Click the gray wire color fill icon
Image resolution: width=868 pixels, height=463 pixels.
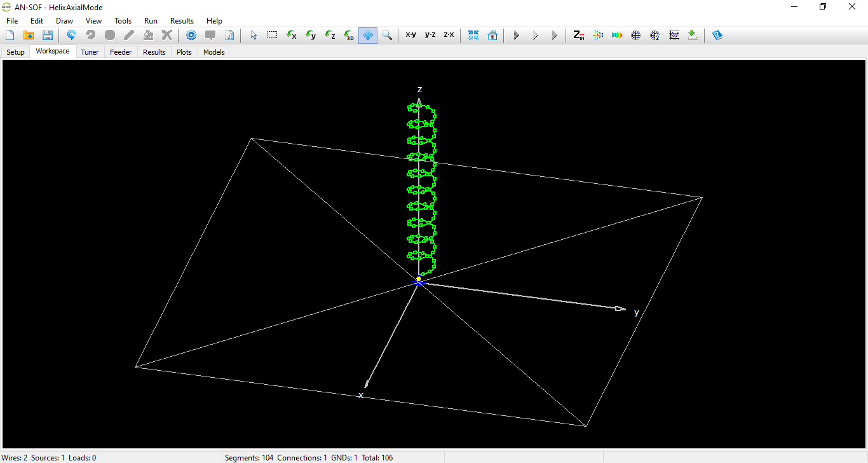click(x=147, y=35)
